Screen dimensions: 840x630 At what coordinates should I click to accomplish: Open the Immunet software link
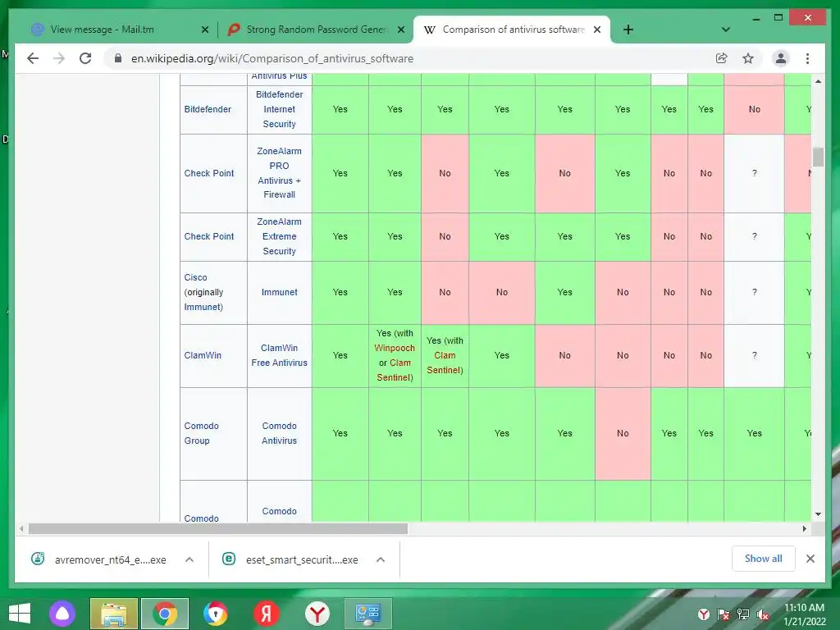279,292
